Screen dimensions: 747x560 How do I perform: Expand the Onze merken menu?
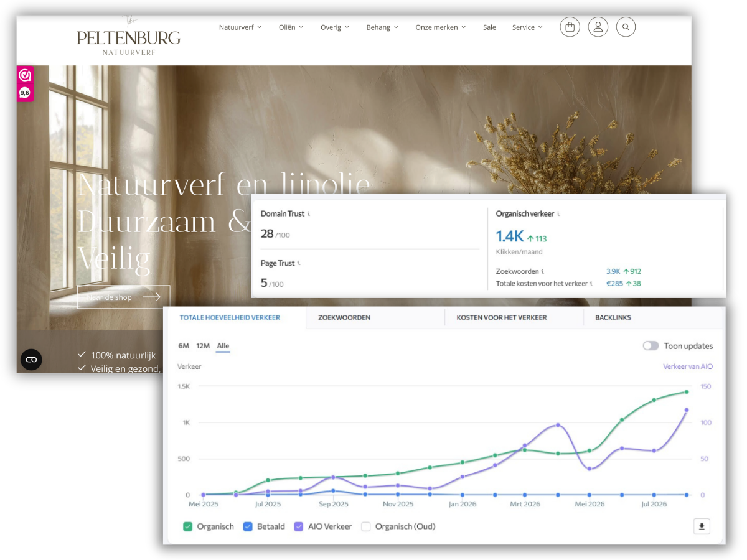441,27
